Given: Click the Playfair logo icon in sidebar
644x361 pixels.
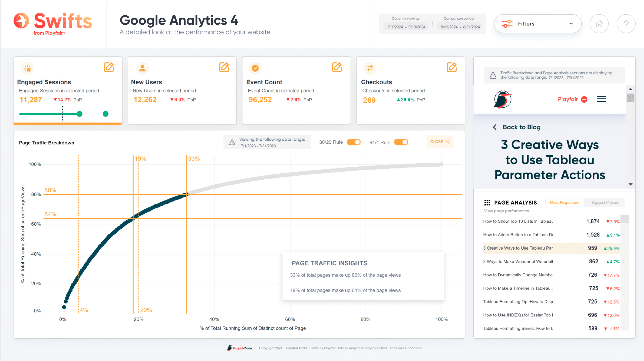Looking at the screenshot, I should pos(502,99).
